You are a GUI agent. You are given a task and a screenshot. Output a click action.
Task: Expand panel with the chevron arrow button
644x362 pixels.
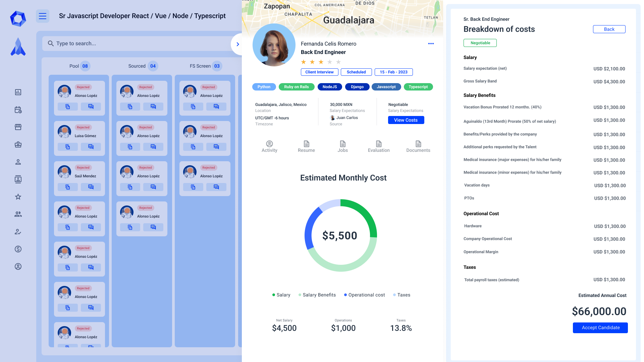[237, 44]
